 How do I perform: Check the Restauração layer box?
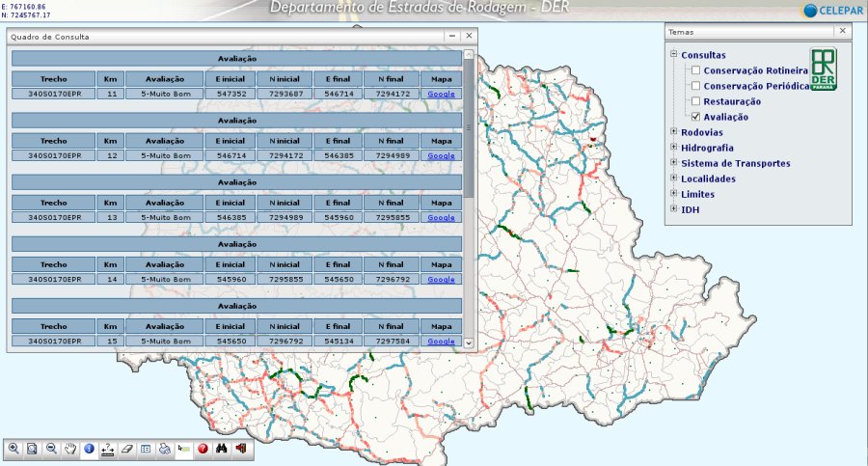pos(695,101)
